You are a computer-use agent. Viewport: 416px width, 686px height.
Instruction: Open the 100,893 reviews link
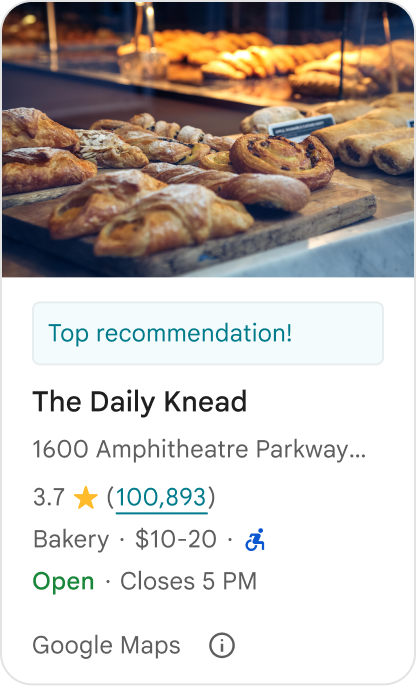point(161,498)
